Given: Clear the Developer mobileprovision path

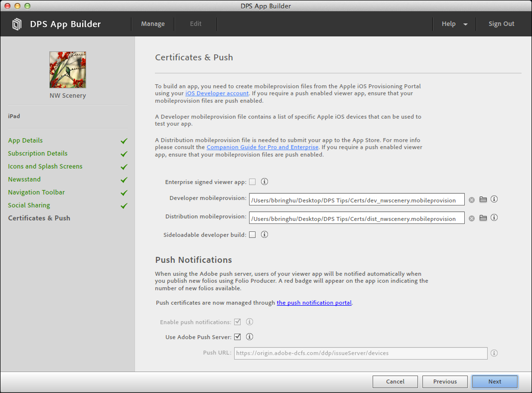Looking at the screenshot, I should (471, 199).
